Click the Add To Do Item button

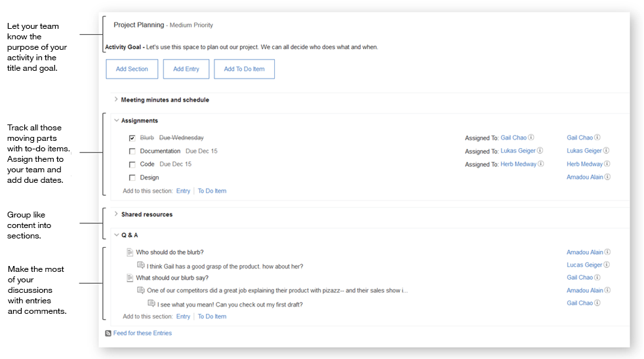pyautogui.click(x=244, y=69)
